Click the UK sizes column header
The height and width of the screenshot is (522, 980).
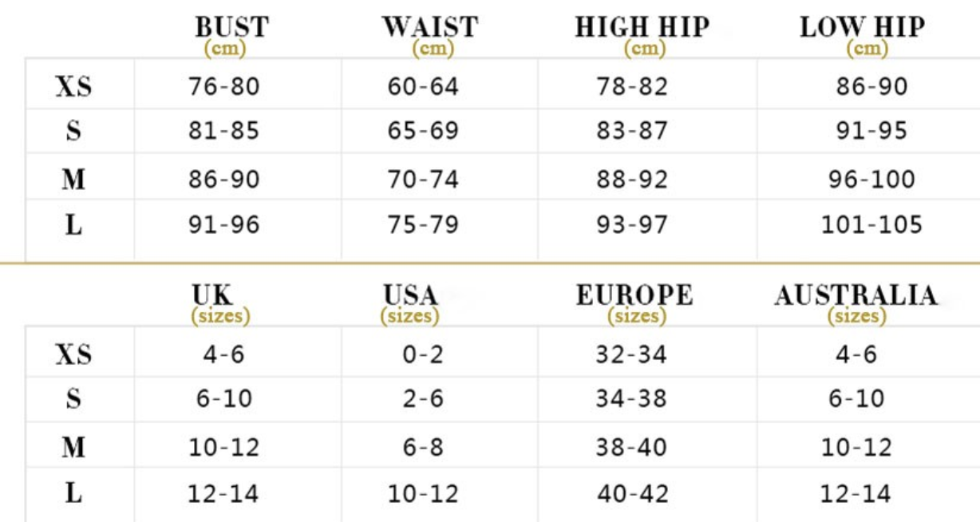click(212, 296)
